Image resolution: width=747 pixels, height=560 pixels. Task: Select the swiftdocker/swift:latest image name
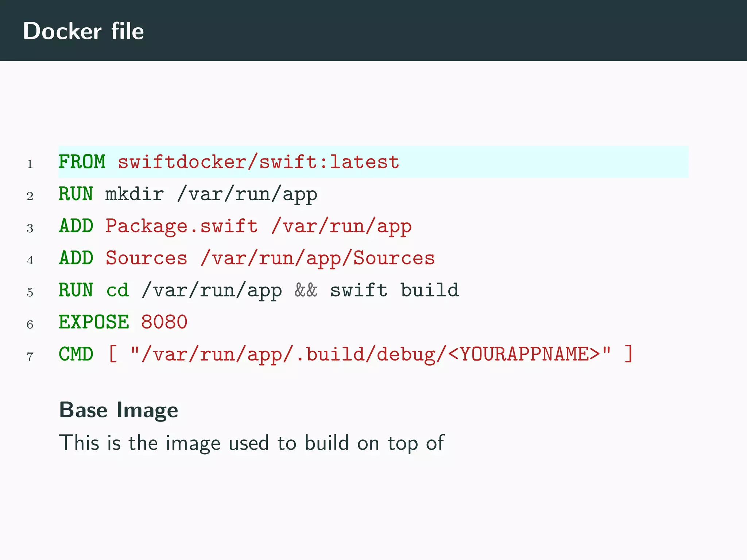coord(258,162)
